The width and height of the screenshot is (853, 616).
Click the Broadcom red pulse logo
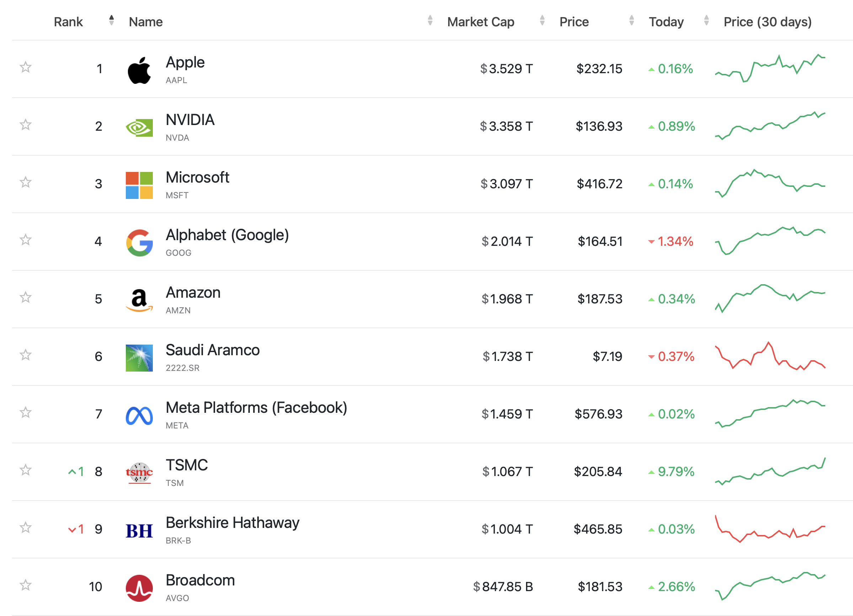click(139, 588)
